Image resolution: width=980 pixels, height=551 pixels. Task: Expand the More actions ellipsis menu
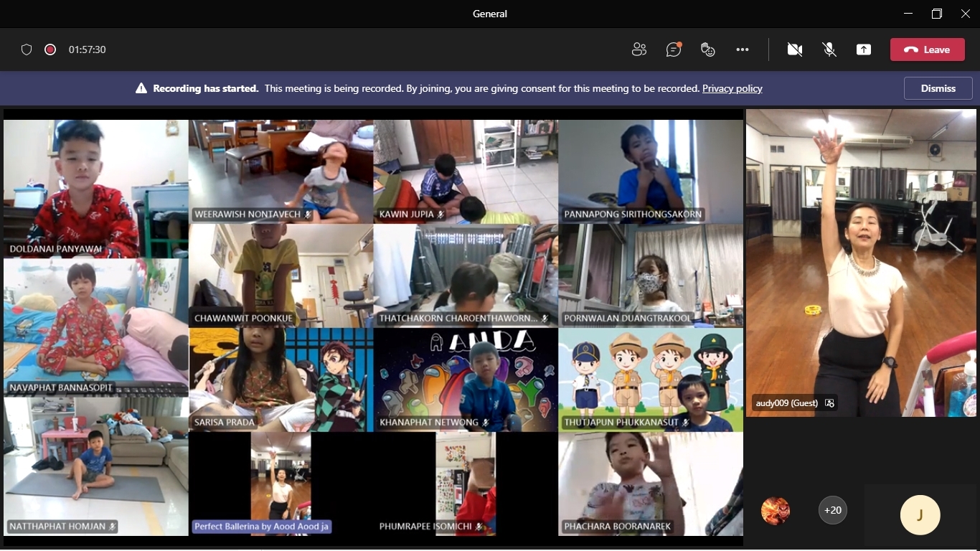743,50
